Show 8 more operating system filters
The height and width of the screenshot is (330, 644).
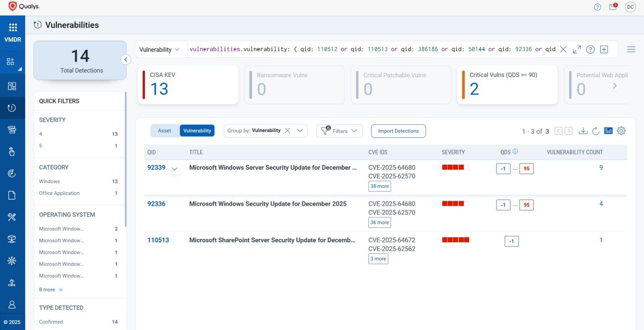coord(47,289)
